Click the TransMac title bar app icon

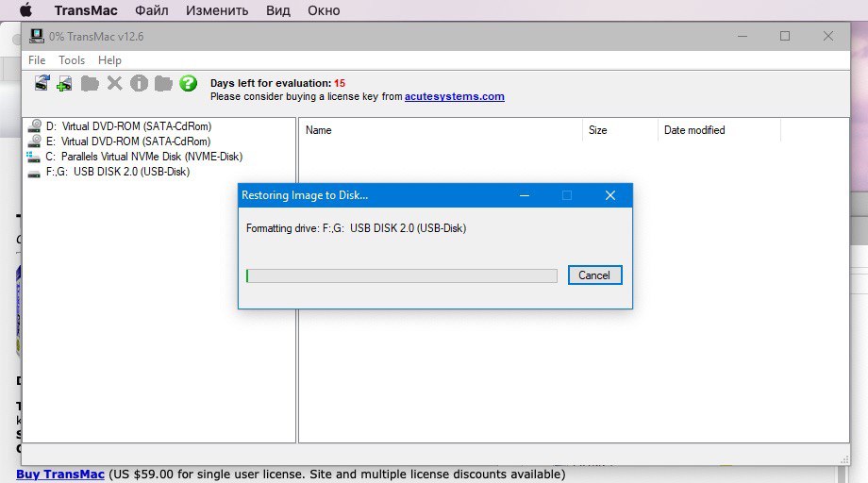[x=37, y=37]
